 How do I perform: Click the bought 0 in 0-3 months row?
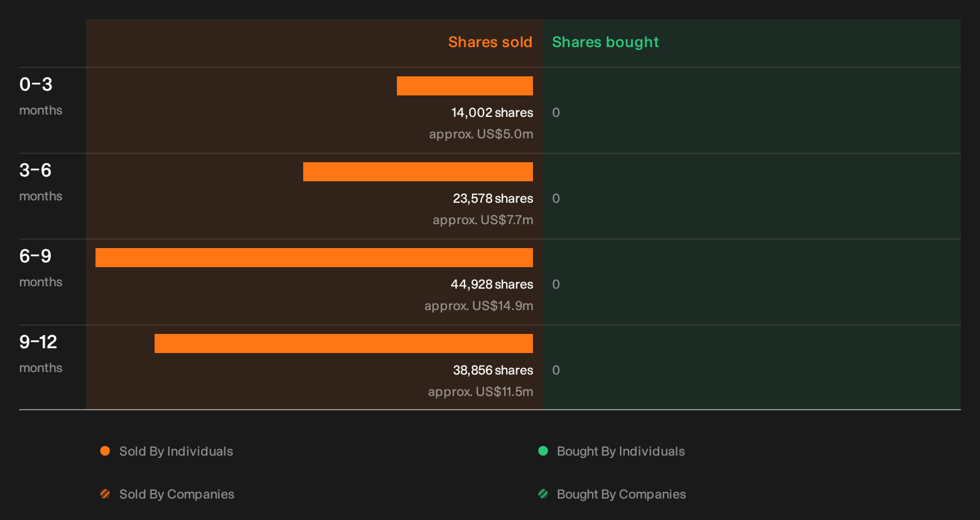coord(556,113)
